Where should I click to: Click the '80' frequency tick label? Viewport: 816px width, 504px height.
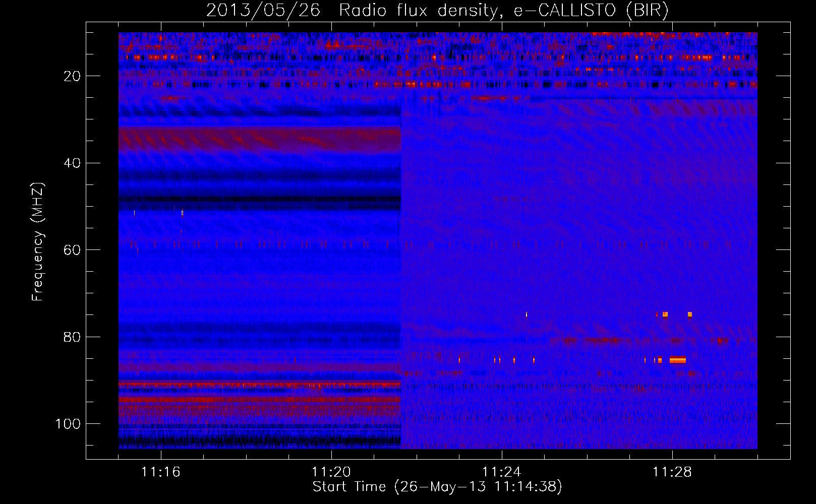pyautogui.click(x=73, y=337)
